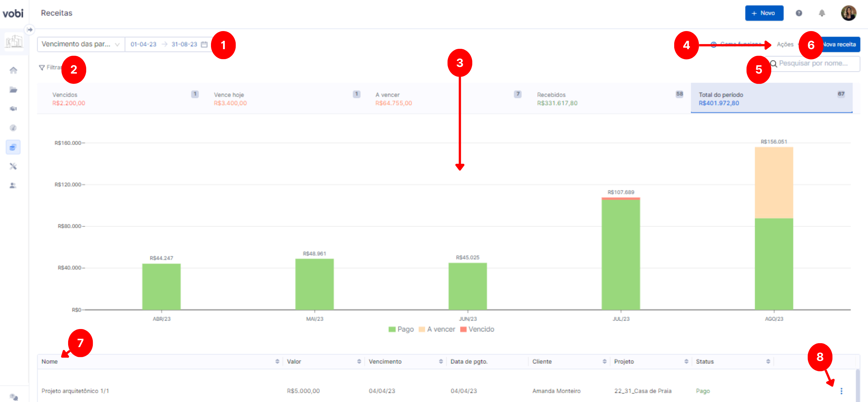Open the notifications bell icon
Viewport: 868px width, 402px height.
pos(822,13)
